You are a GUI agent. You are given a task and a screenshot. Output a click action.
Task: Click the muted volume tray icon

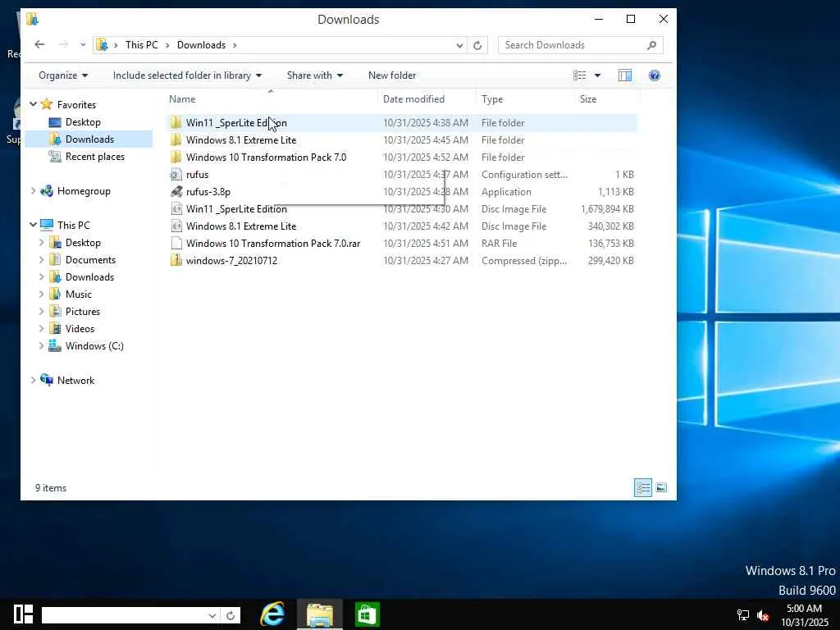763,615
